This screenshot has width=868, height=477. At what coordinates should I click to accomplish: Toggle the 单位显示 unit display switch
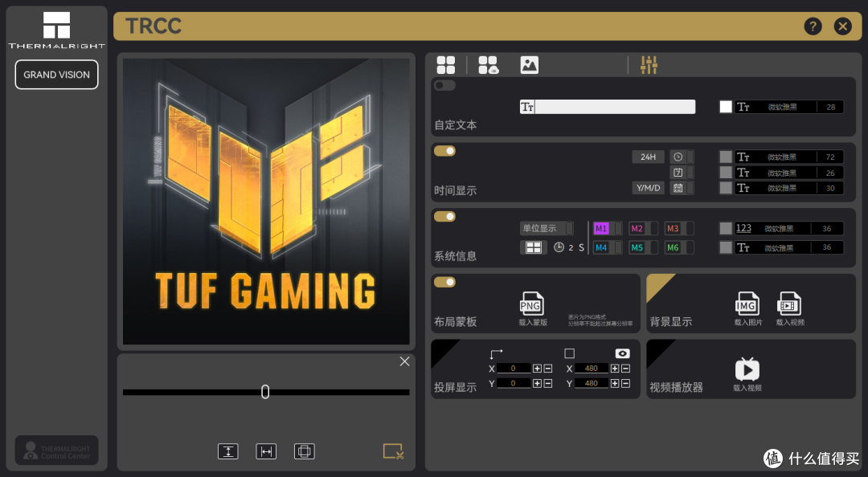tap(547, 229)
